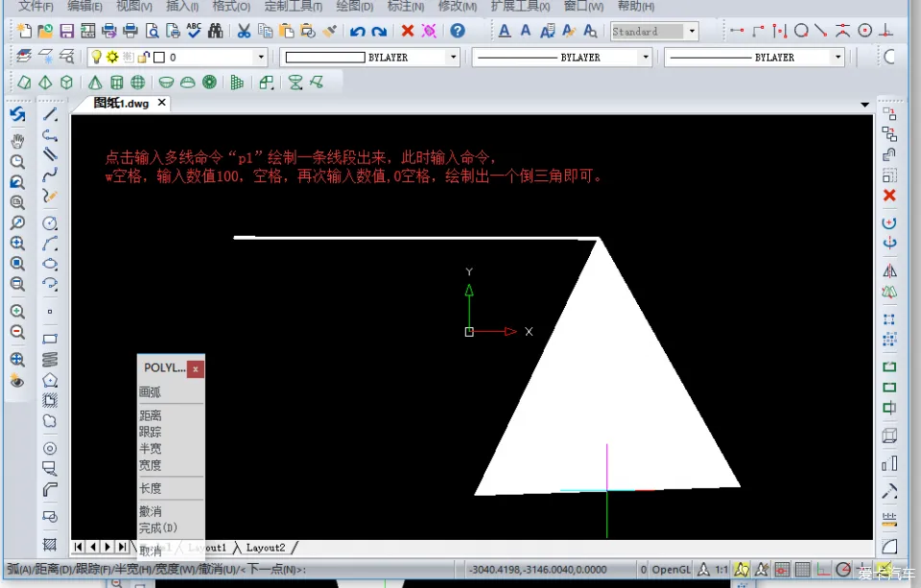
Task: Run the ABC spell check tool
Action: coord(194,31)
